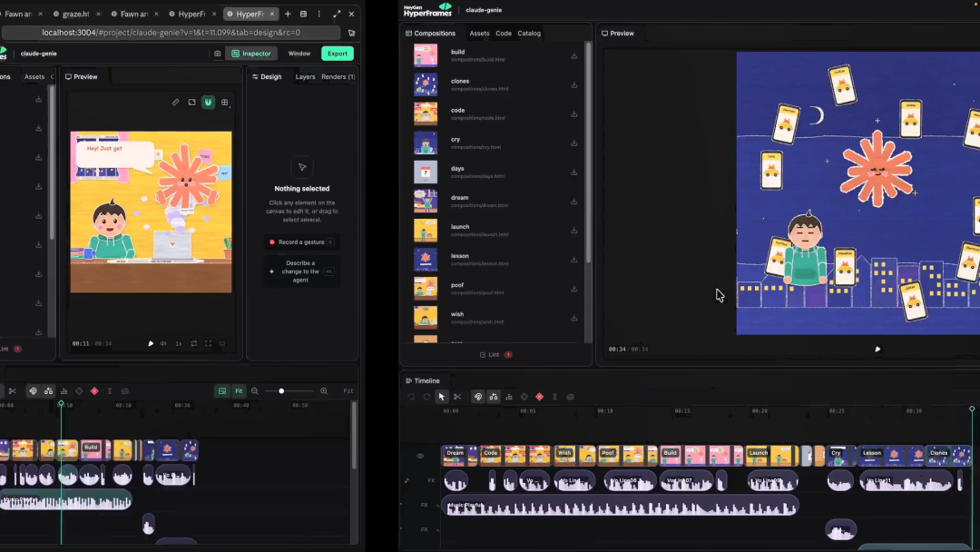Click the mute speaker icon in left preview
980x552 pixels.
click(x=163, y=343)
